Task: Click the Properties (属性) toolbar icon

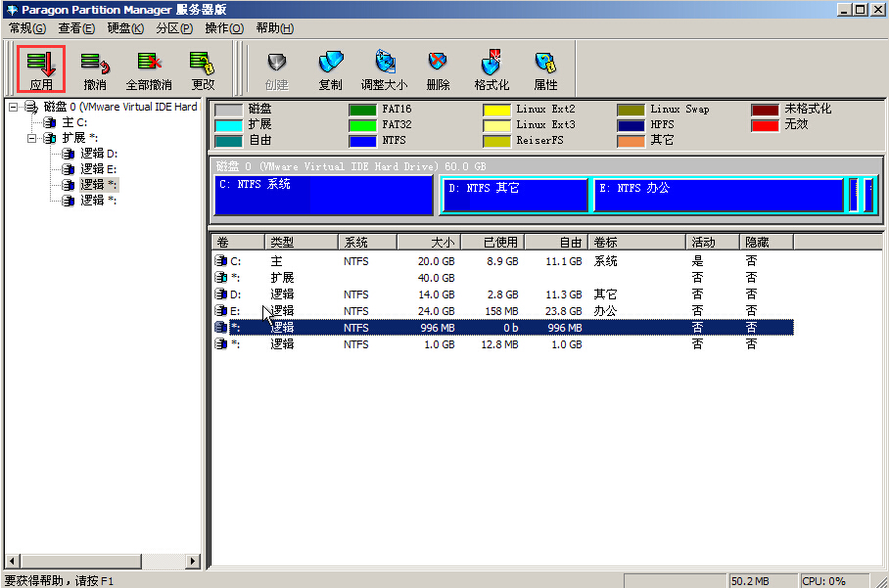Action: coord(545,64)
